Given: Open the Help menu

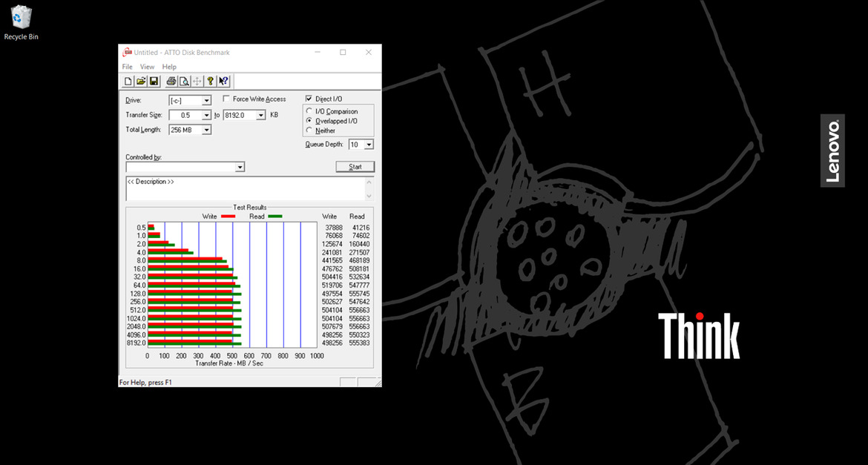Looking at the screenshot, I should point(169,67).
